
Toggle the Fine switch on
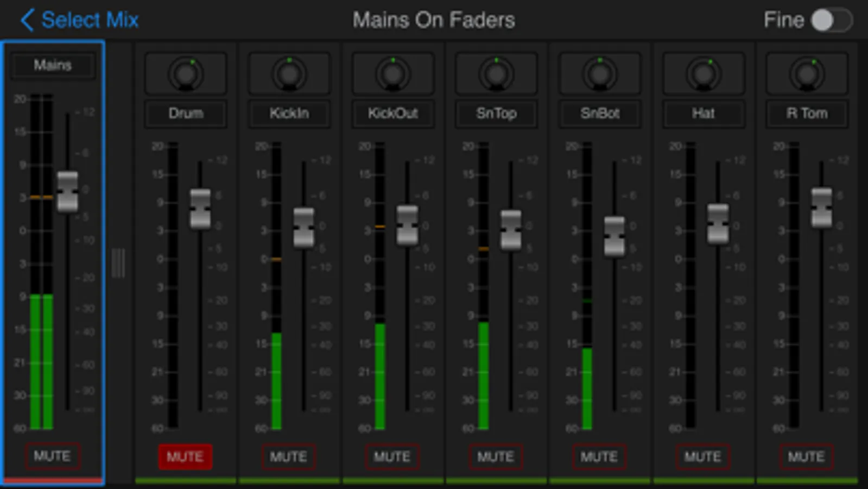point(832,21)
